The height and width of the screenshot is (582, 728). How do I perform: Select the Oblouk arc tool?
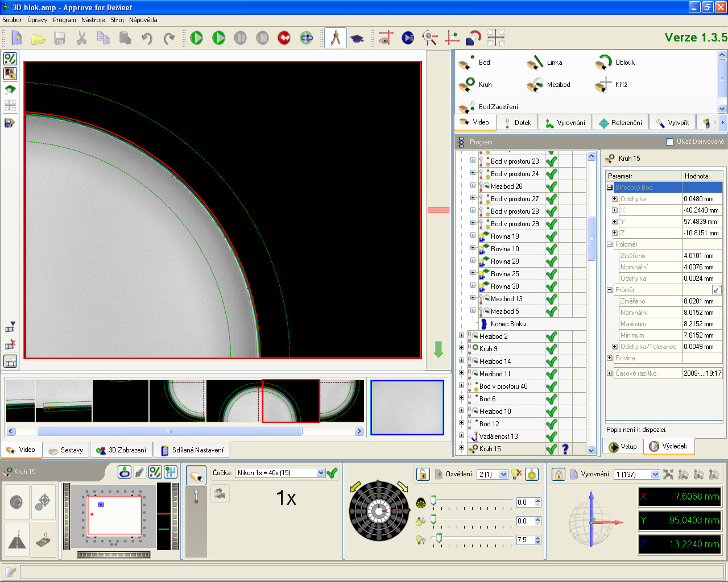tap(615, 63)
